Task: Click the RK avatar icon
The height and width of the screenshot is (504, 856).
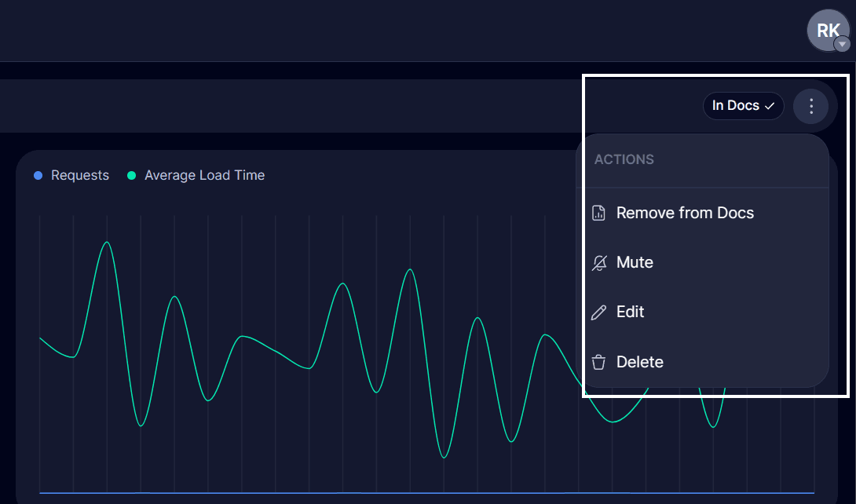Action: (x=828, y=30)
